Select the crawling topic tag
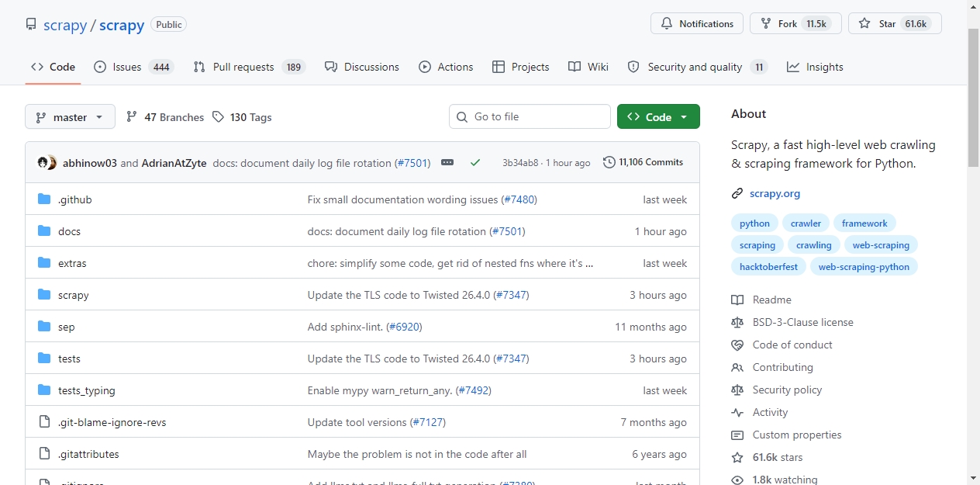This screenshot has width=980, height=485. (x=814, y=245)
